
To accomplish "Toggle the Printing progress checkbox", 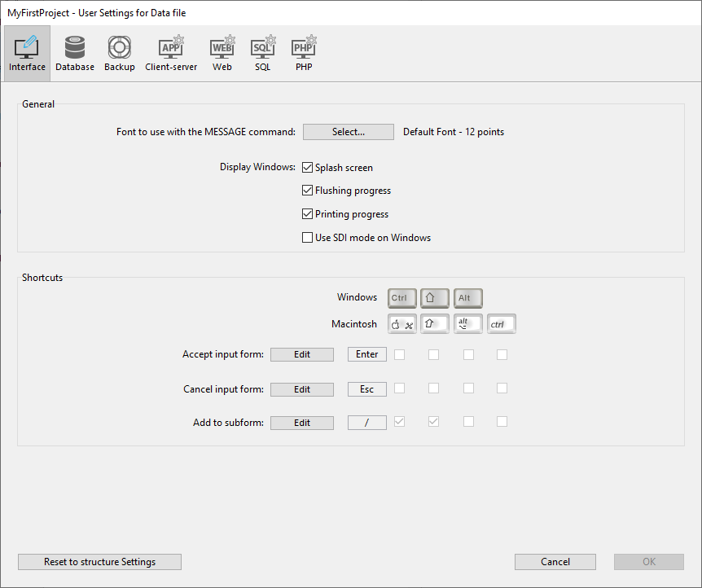I will click(x=308, y=214).
